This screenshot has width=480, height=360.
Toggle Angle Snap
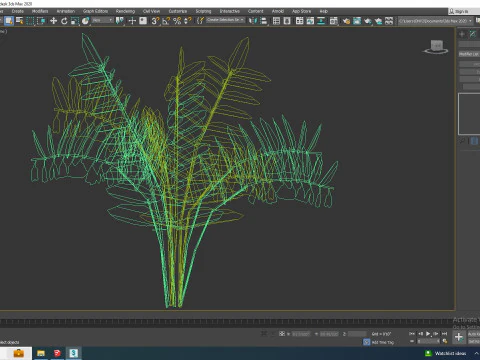(166, 21)
